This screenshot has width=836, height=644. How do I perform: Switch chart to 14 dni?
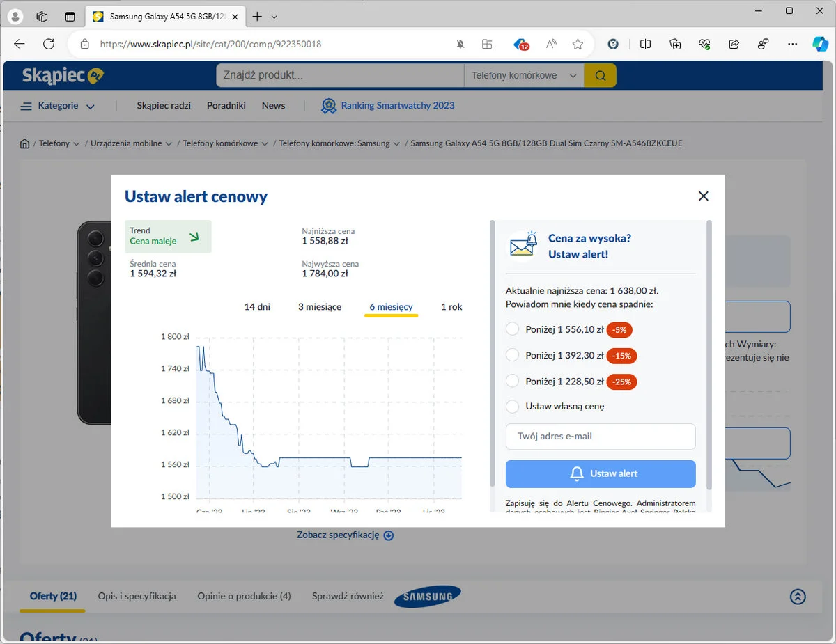coord(257,307)
